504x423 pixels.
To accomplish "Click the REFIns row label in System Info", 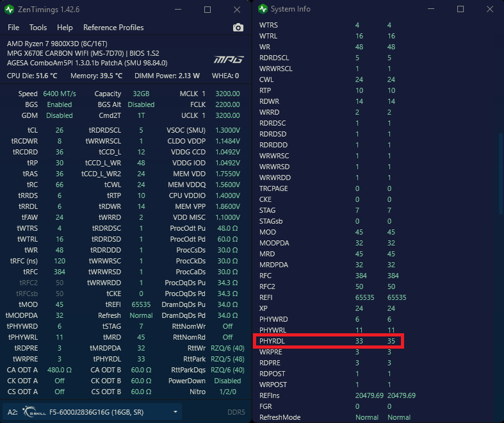I will (x=270, y=395).
